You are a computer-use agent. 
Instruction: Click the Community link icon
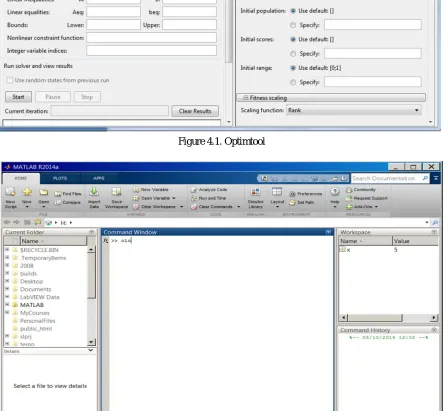click(x=361, y=190)
